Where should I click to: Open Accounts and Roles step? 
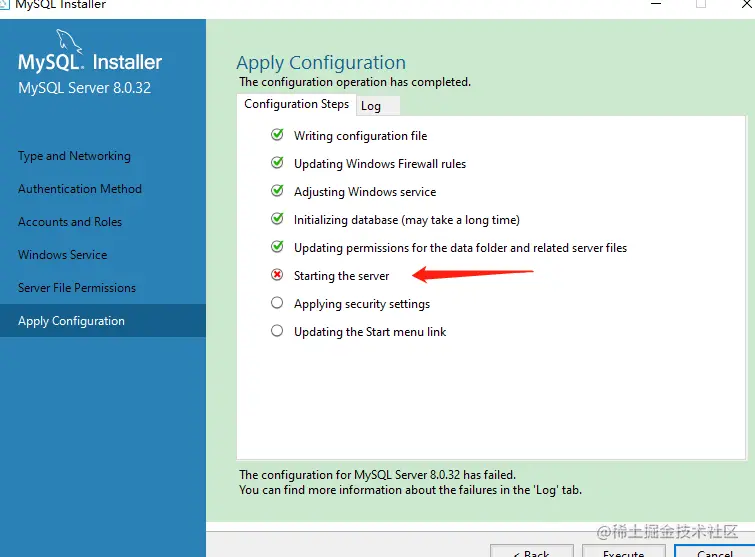tap(70, 222)
